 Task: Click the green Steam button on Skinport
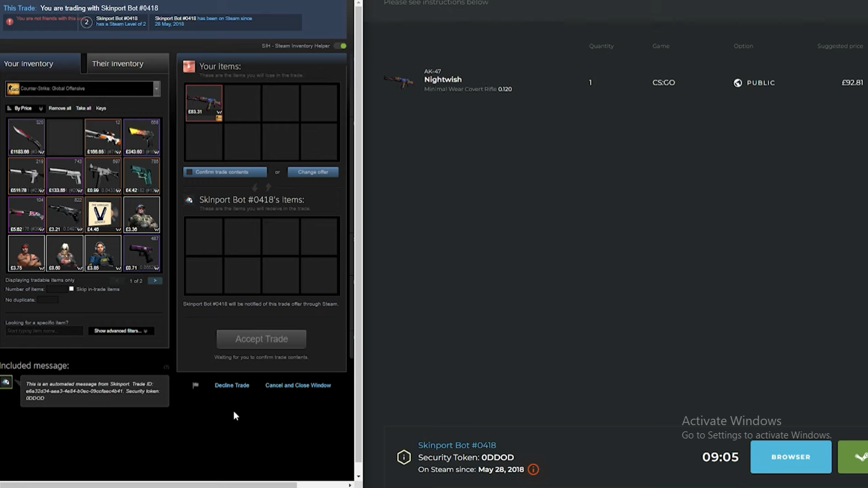pos(853,457)
